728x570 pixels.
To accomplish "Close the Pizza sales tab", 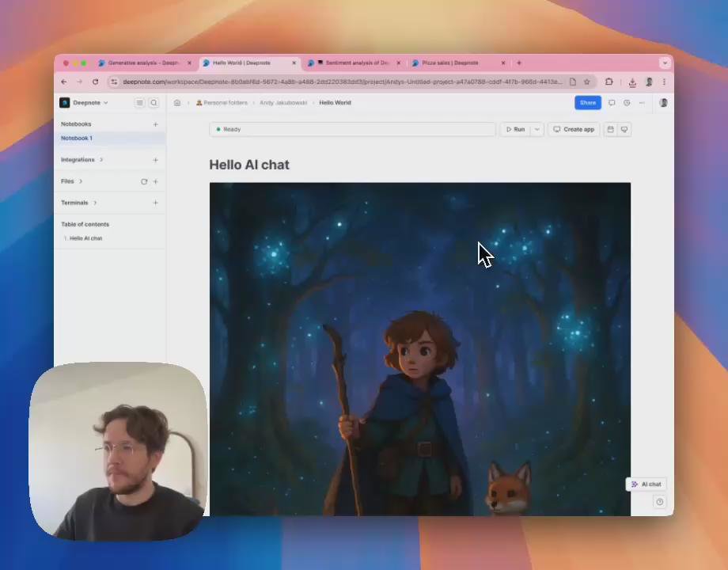I will point(503,63).
